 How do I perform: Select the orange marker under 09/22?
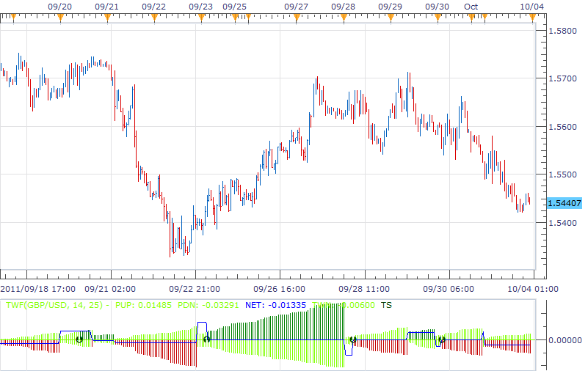154,17
